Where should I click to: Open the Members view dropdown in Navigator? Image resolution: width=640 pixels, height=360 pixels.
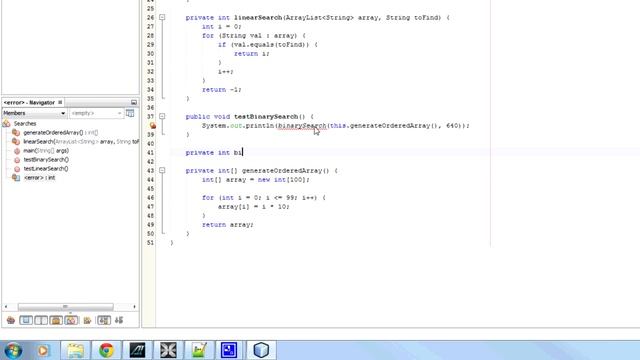click(34, 113)
